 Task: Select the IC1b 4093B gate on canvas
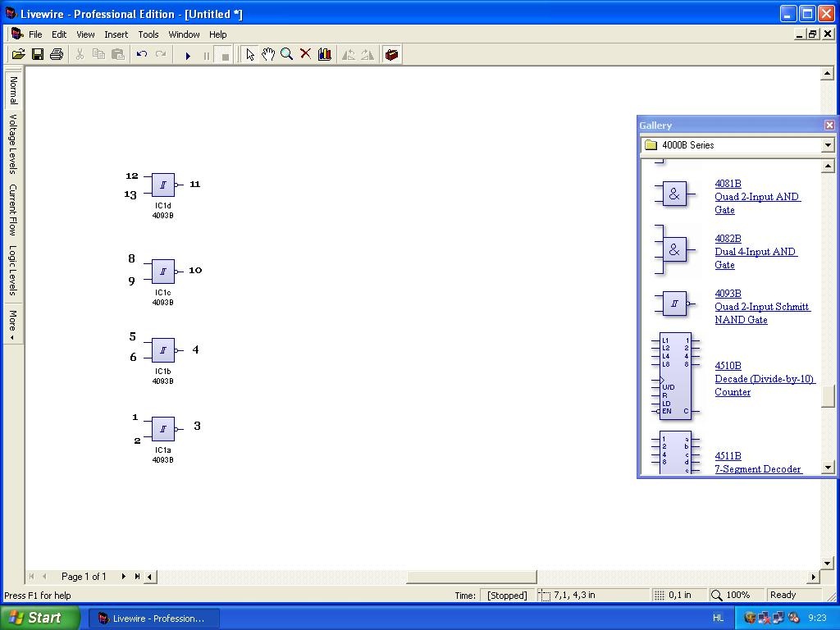coord(163,350)
